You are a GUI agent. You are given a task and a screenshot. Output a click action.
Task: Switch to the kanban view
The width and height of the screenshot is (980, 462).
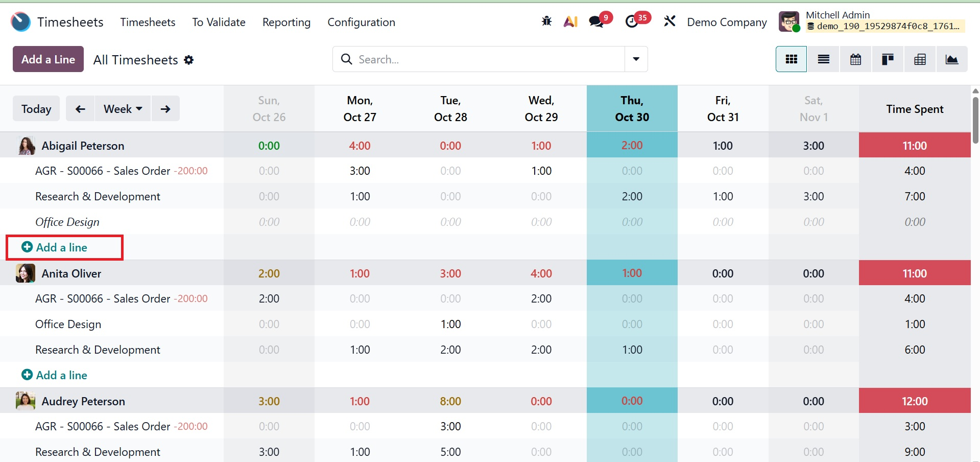(888, 59)
